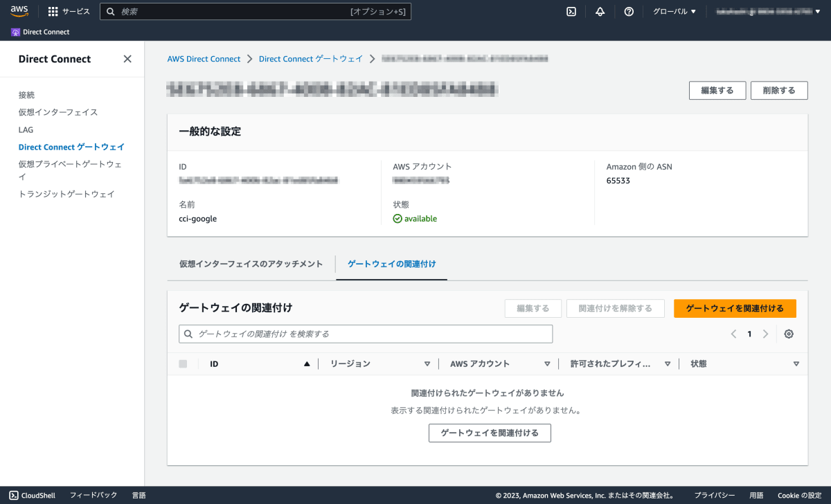Launch CloudShell from the top bar icon
The image size is (831, 504).
571,12
